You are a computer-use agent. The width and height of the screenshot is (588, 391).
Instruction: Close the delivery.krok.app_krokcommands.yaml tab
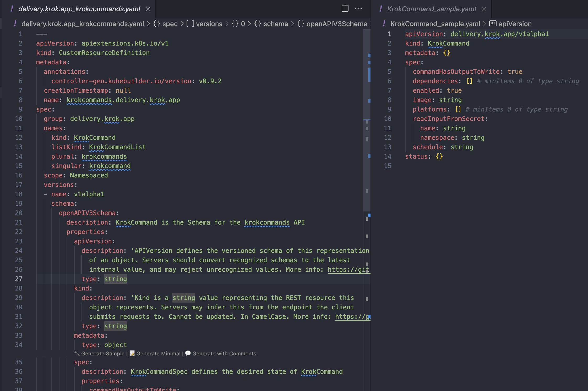coord(148,9)
